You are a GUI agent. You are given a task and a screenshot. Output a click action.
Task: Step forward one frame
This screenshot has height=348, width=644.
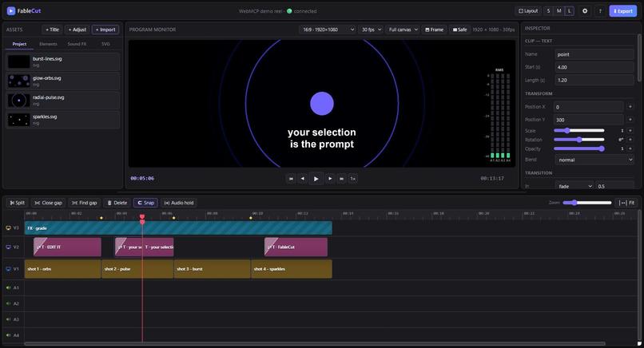pos(330,179)
